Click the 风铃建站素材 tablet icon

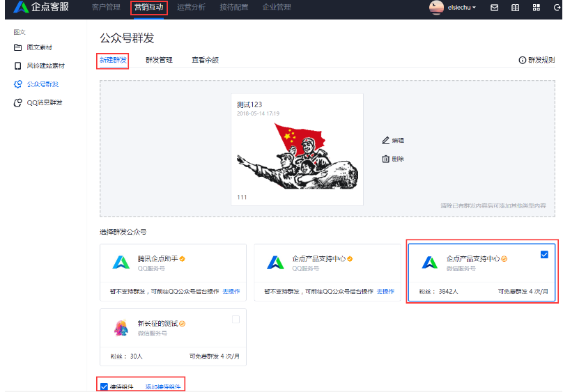[17, 66]
